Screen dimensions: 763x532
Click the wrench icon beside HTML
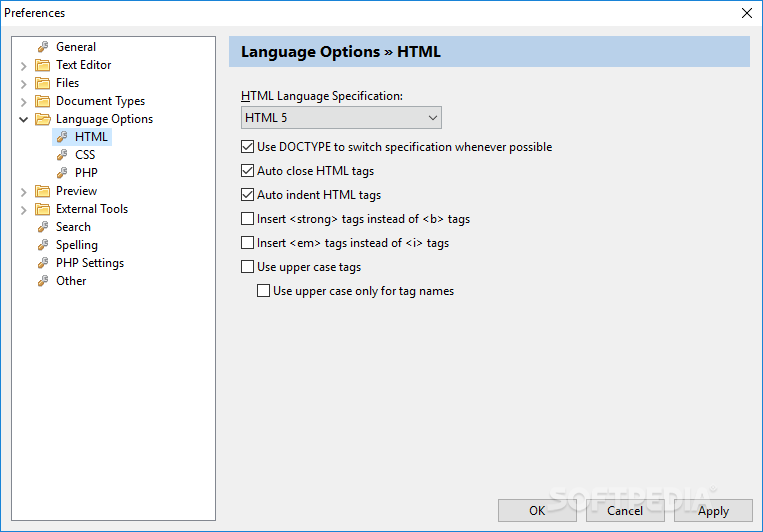[62, 137]
